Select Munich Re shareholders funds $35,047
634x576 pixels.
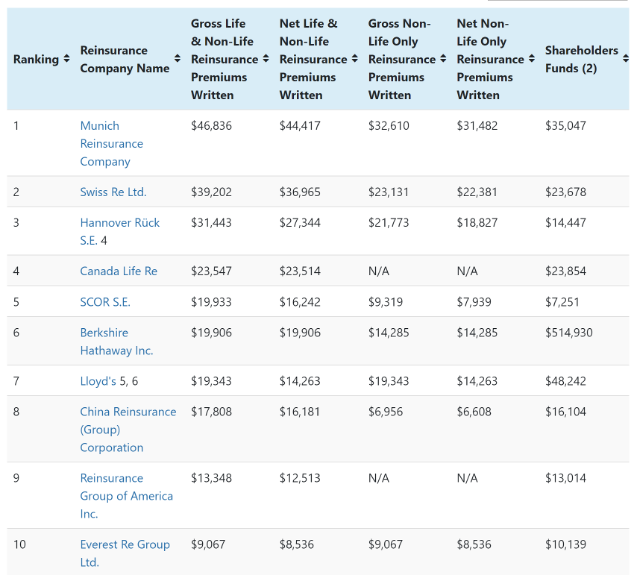(x=565, y=126)
